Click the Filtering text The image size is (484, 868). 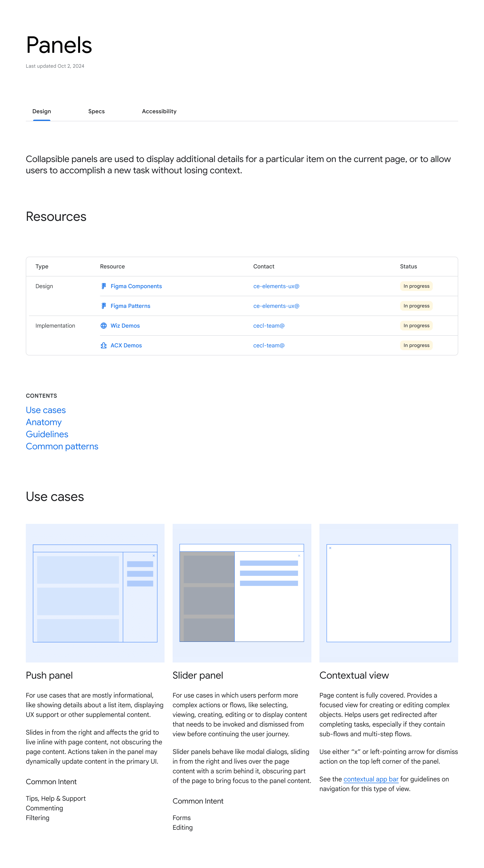[x=38, y=818]
